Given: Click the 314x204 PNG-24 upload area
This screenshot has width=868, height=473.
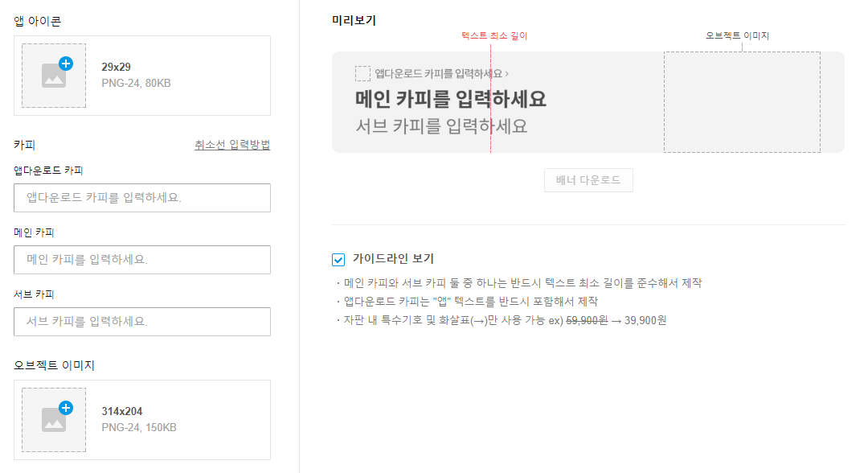Looking at the screenshot, I should pos(141,418).
